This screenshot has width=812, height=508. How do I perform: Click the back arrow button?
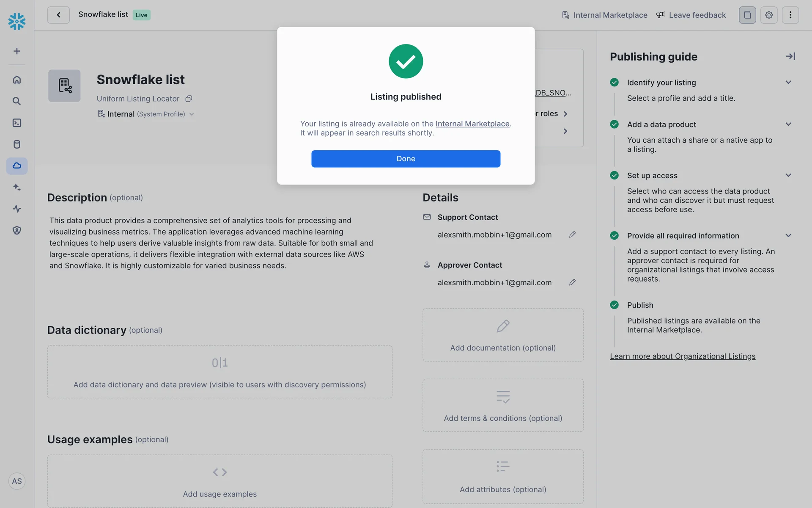pos(58,15)
